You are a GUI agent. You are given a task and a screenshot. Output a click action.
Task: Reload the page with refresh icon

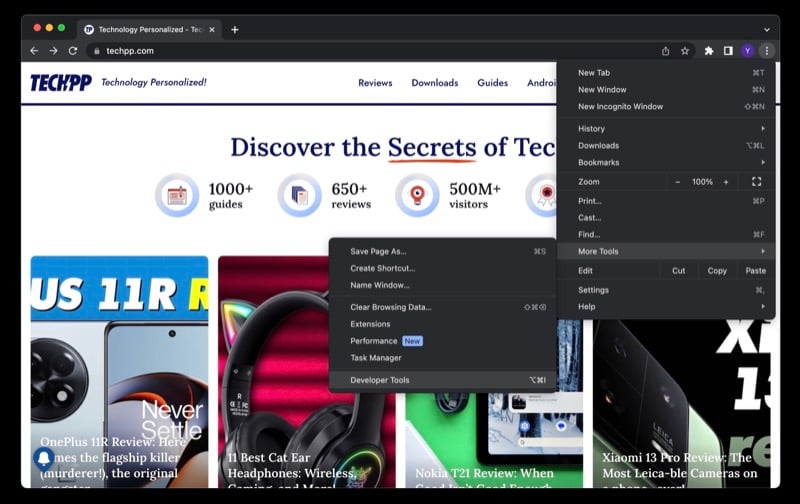(73, 51)
